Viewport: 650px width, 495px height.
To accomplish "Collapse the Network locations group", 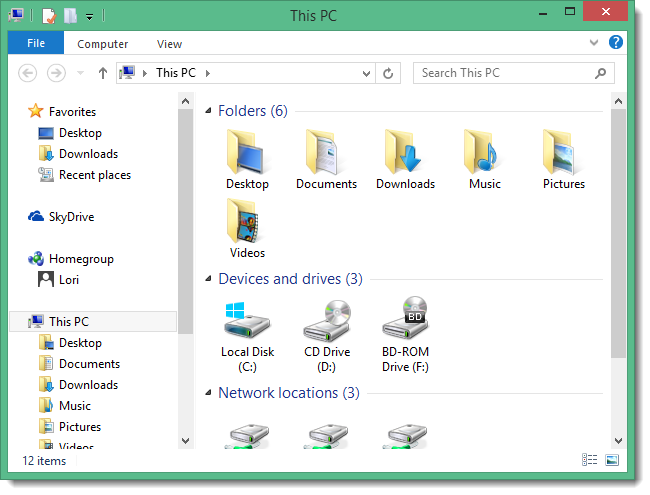I will tap(209, 392).
